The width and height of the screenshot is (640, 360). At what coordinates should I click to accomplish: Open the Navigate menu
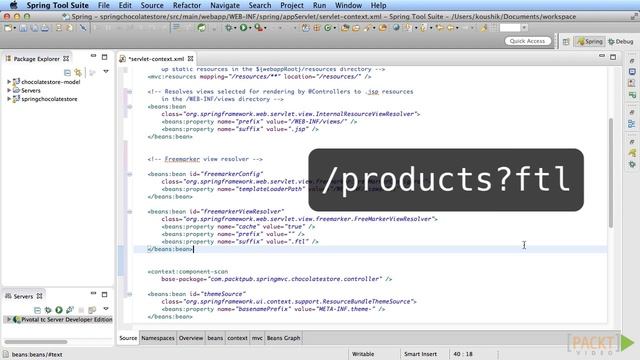coord(225,5)
